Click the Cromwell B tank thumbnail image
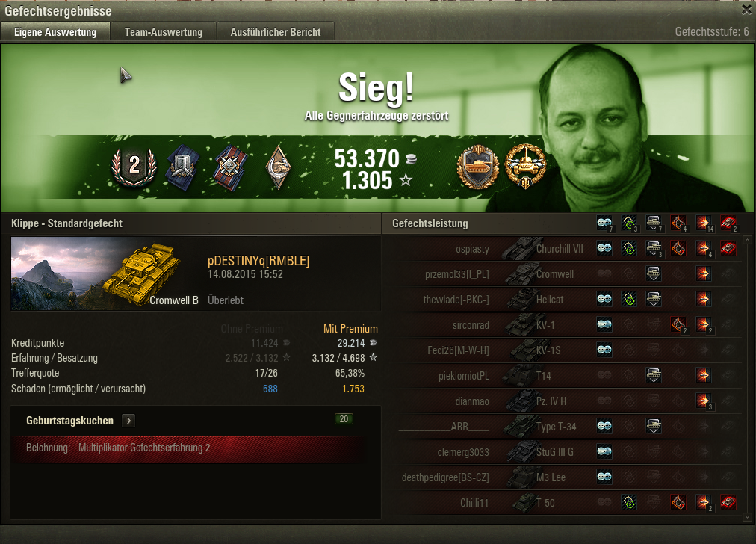This screenshot has width=756, height=544. point(105,273)
